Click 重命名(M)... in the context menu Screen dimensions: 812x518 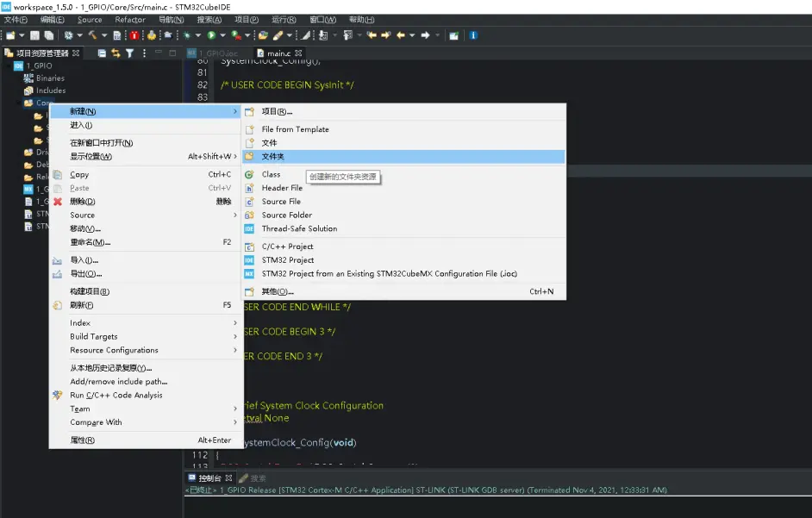(146, 242)
